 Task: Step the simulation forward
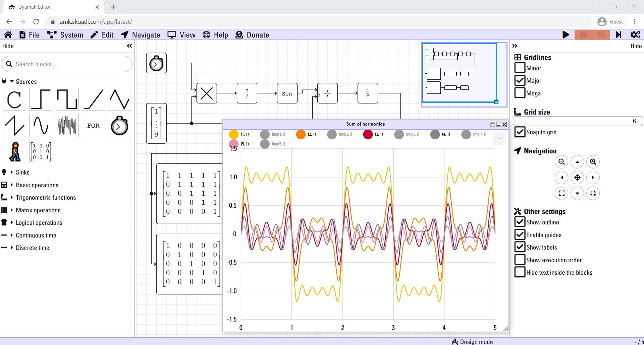pos(619,35)
